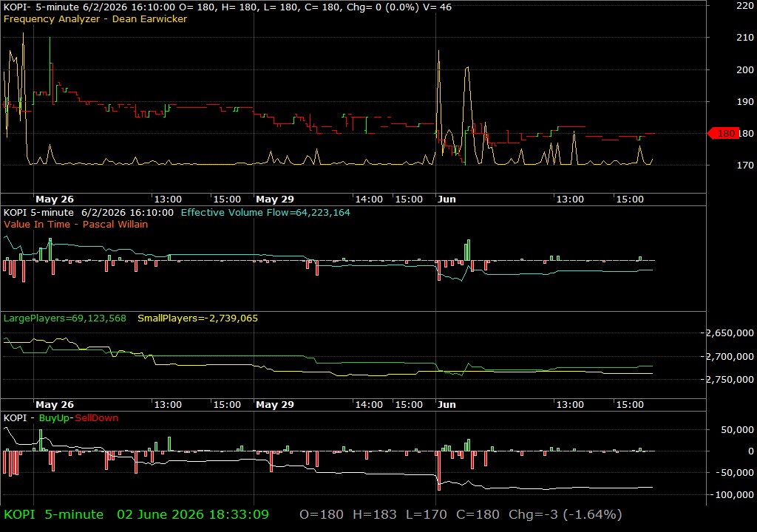The width and height of the screenshot is (757, 532).
Task: Click the Chg=-3 (-1.64%) status value
Action: (x=566, y=514)
